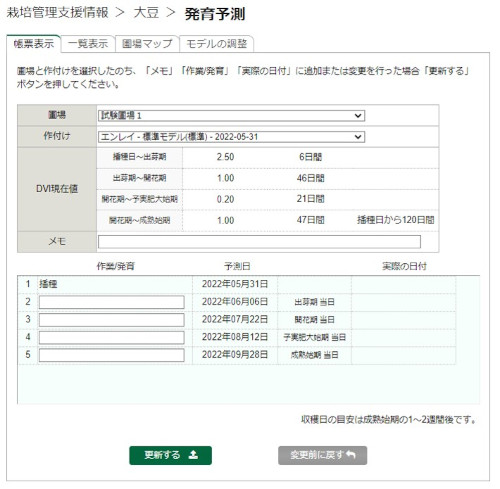Screen dimensions: 500x489
Task: Click the 開花期 当日 label
Action: click(x=314, y=320)
